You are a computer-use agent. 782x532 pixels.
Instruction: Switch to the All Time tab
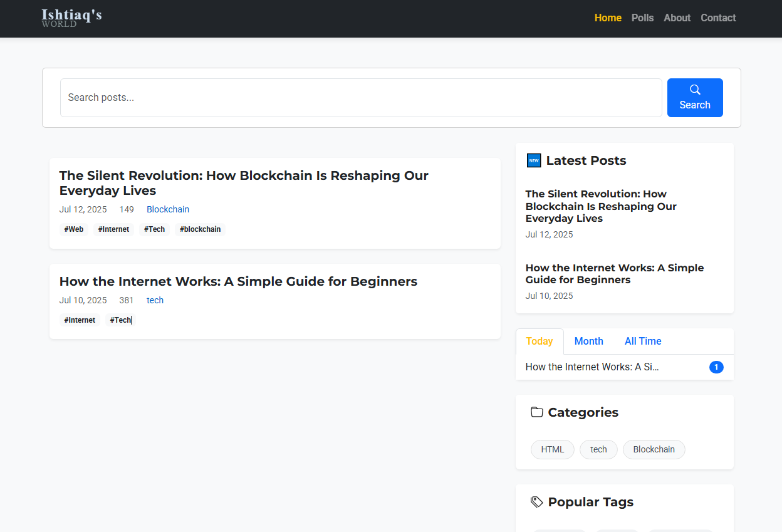tap(643, 342)
